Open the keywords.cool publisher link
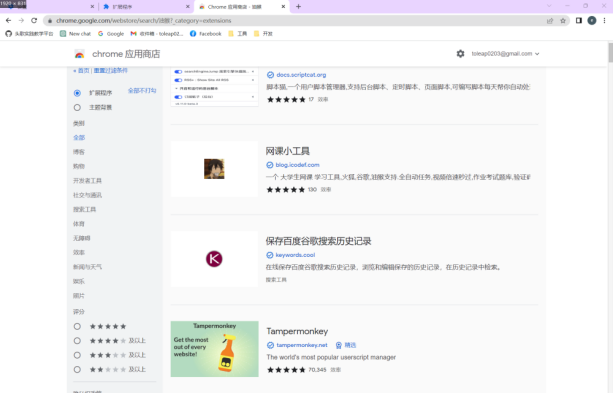The height and width of the screenshot is (394, 614). click(x=295, y=255)
